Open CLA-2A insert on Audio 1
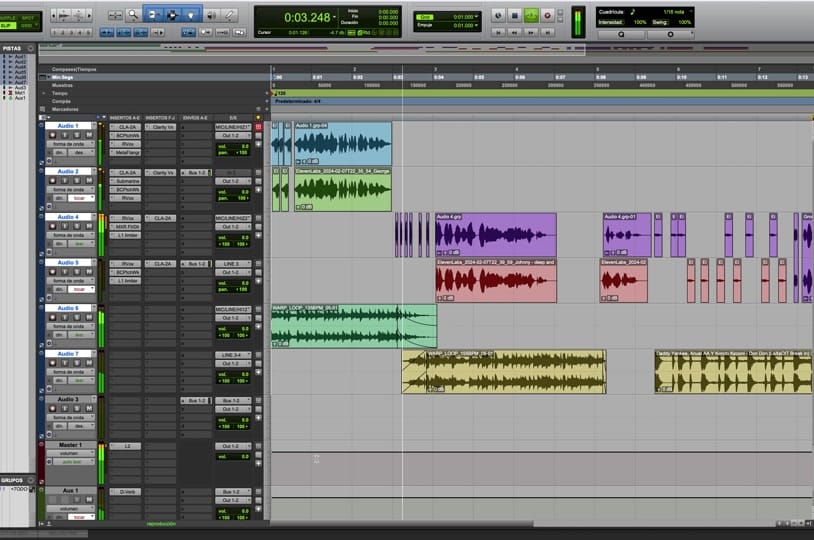Viewport: 814px width, 540px height. click(x=125, y=127)
